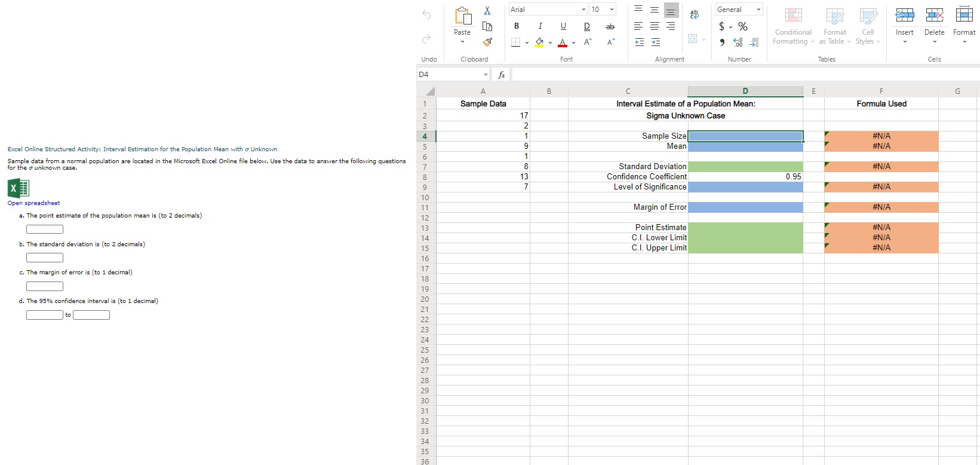The height and width of the screenshot is (465, 980).
Task: Select column F header
Action: 881,91
